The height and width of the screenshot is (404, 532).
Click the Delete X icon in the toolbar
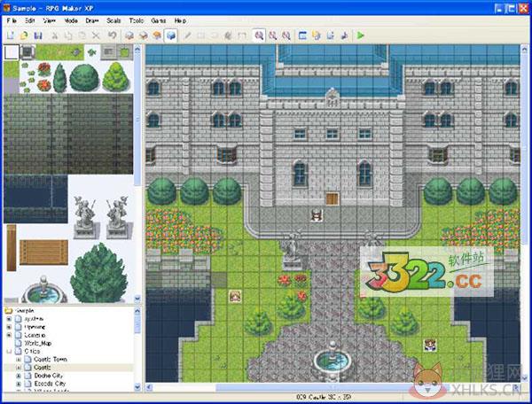coord(96,35)
